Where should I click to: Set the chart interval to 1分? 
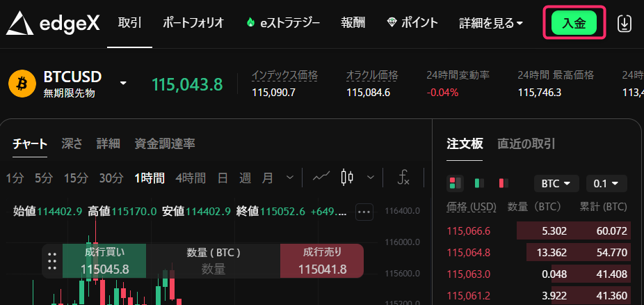[15, 178]
